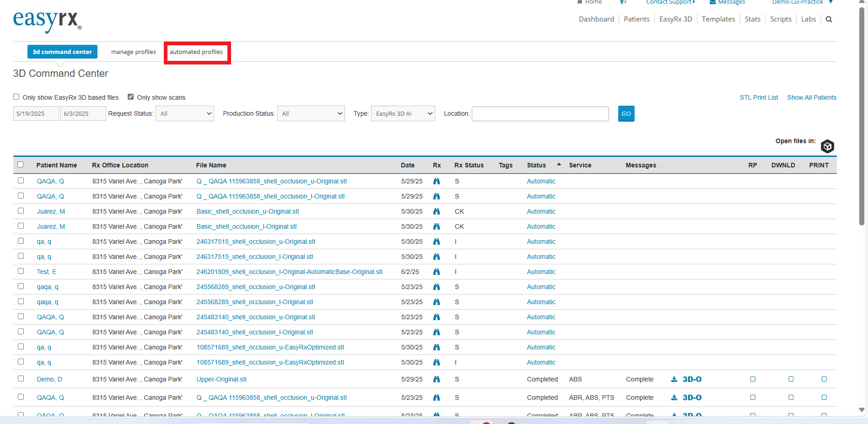Click Rx binoculars for 245568289 u-Original row
This screenshot has height=424, width=868.
437,287
